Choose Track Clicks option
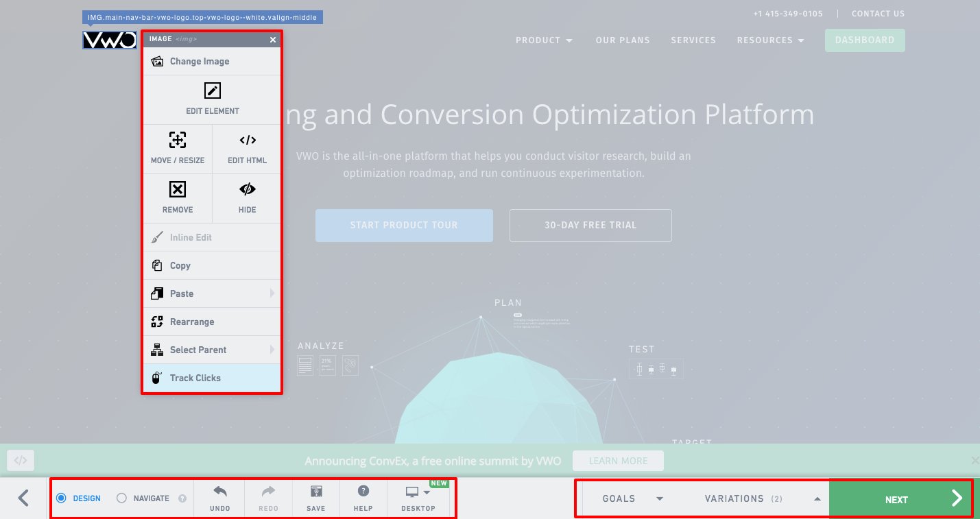 pos(212,378)
